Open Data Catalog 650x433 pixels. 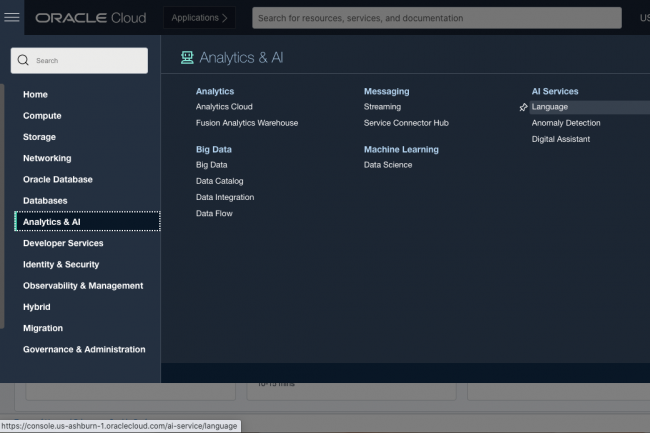coord(219,181)
